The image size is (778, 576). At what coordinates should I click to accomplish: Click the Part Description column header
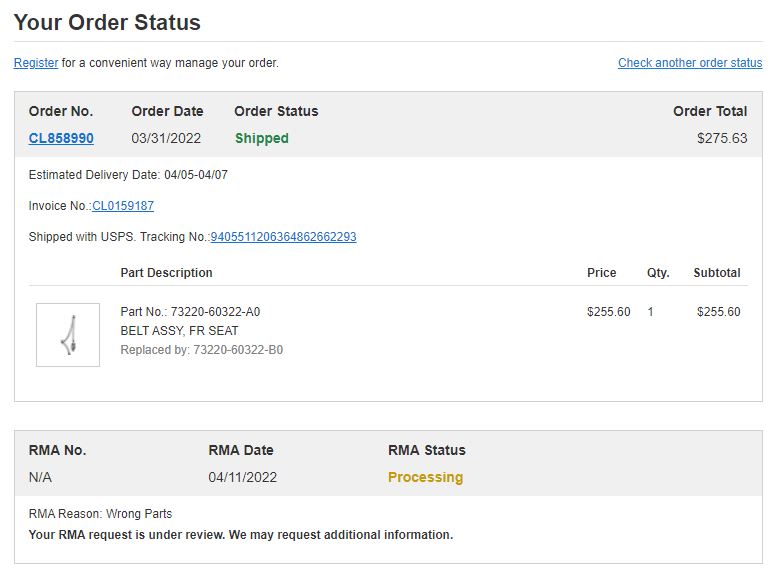pos(166,273)
